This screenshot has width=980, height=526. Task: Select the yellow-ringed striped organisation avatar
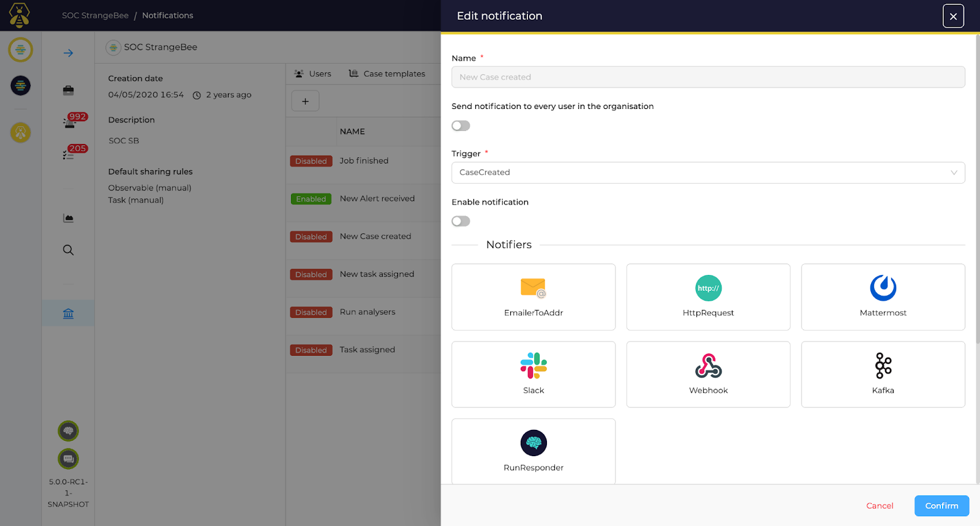[20, 50]
